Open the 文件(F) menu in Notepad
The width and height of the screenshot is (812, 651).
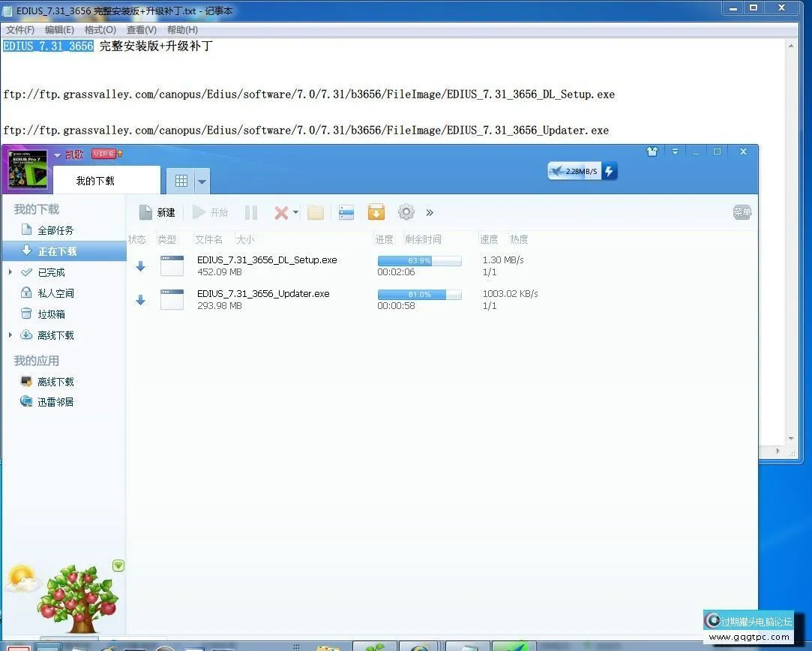(20, 30)
